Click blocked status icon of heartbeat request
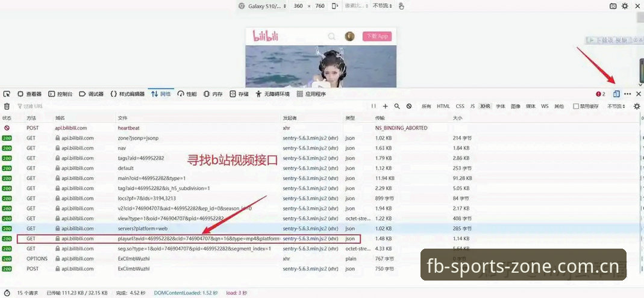The height and width of the screenshot is (298, 644). pyautogui.click(x=7, y=128)
